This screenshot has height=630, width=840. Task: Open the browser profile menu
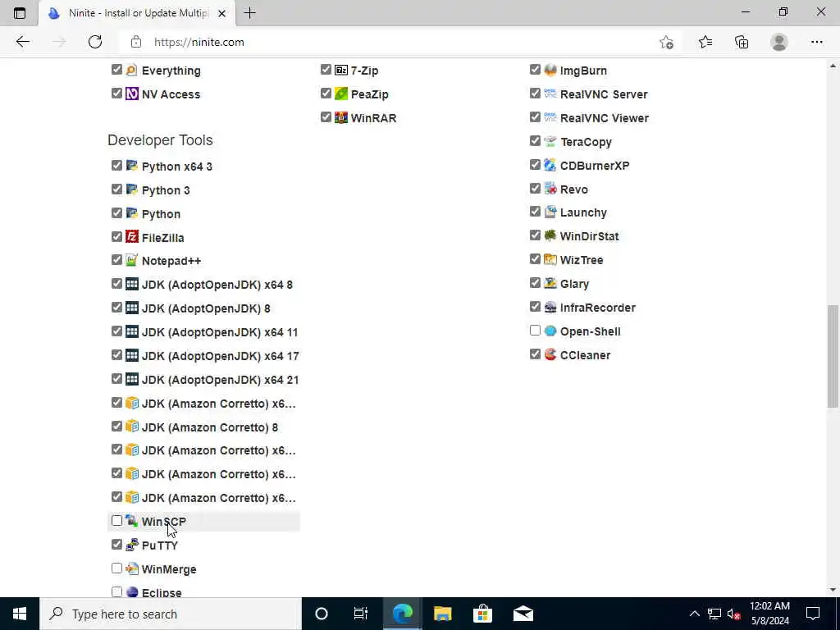point(779,42)
